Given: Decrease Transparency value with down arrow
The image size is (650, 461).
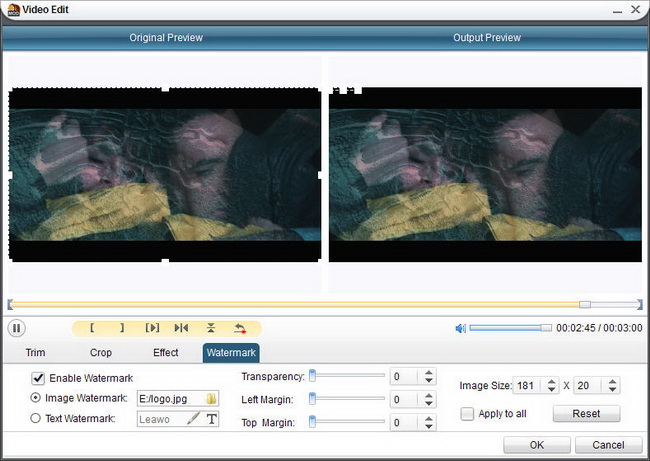Looking at the screenshot, I should [429, 380].
